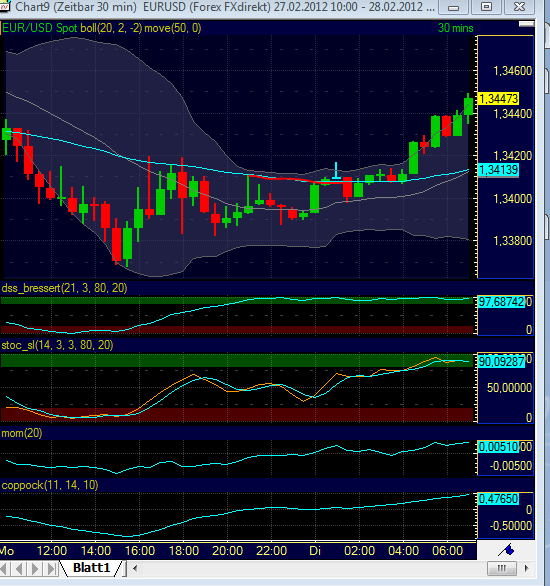The image size is (550, 586).
Task: Click the 22:00 time axis label
Action: [x=271, y=550]
